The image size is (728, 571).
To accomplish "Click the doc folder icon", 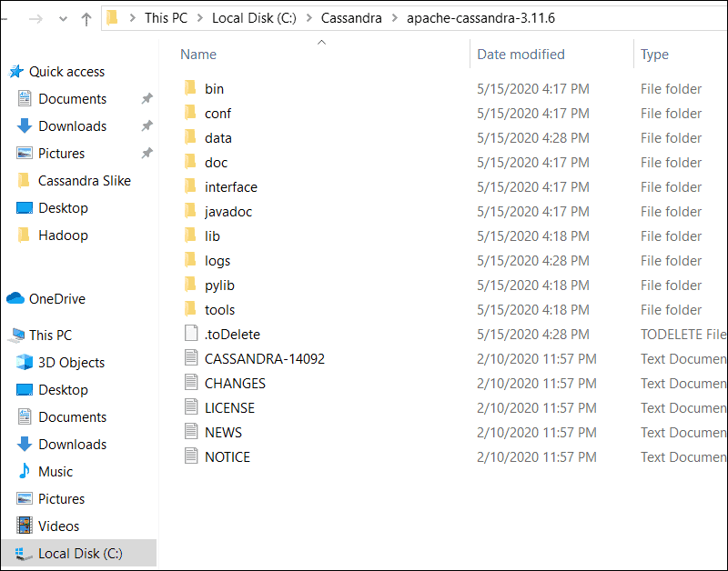I will pyautogui.click(x=190, y=162).
